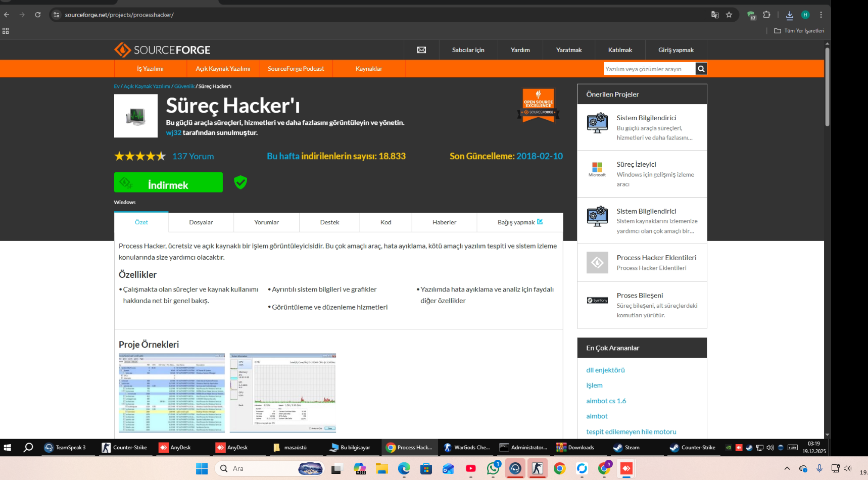The width and height of the screenshot is (868, 480).
Task: Click the Güvenlik breadcrumb link
Action: coord(184,86)
